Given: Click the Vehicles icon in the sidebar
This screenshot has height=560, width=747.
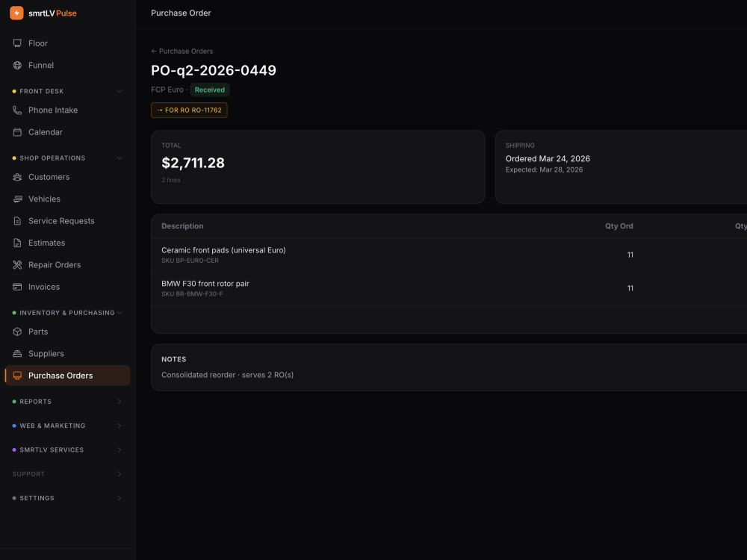Looking at the screenshot, I should pyautogui.click(x=17, y=199).
